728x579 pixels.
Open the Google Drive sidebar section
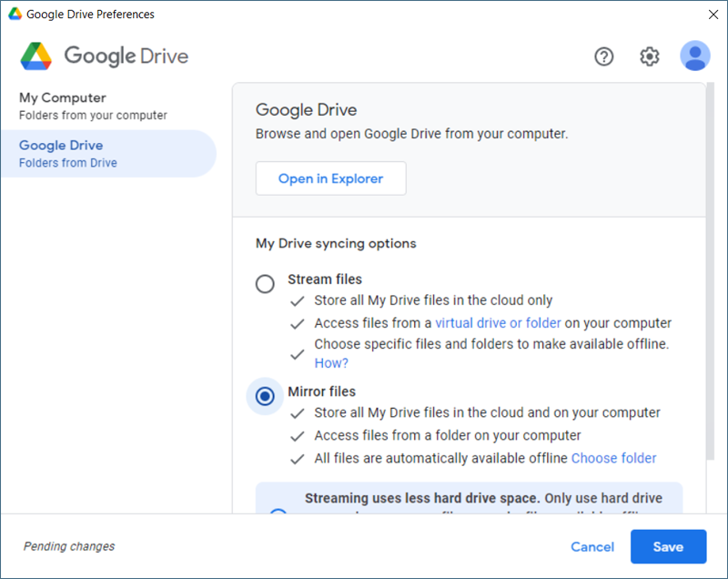point(108,154)
